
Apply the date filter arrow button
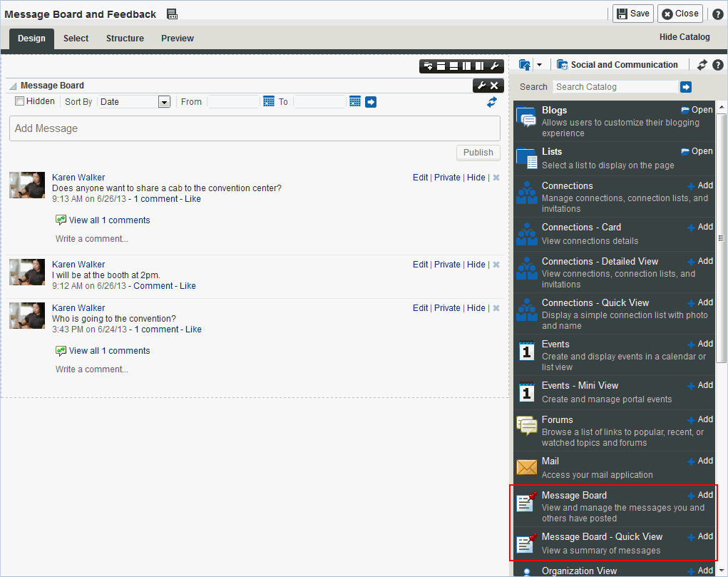[x=371, y=102]
